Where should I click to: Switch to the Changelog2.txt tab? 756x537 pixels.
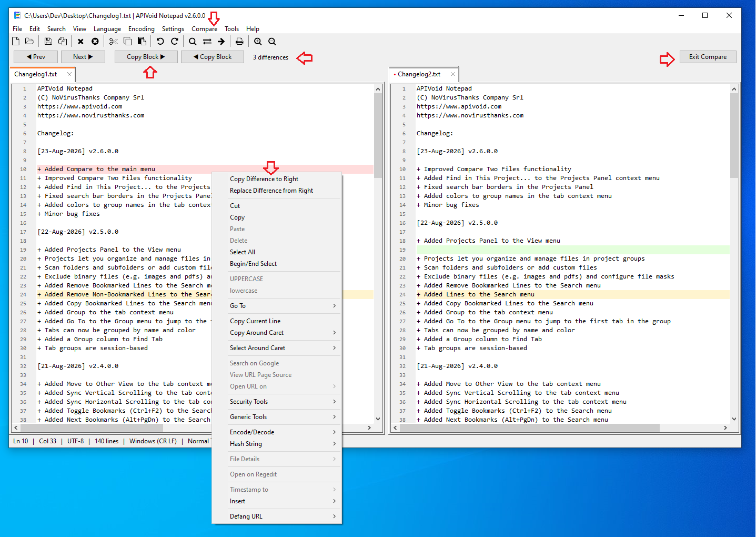(419, 74)
